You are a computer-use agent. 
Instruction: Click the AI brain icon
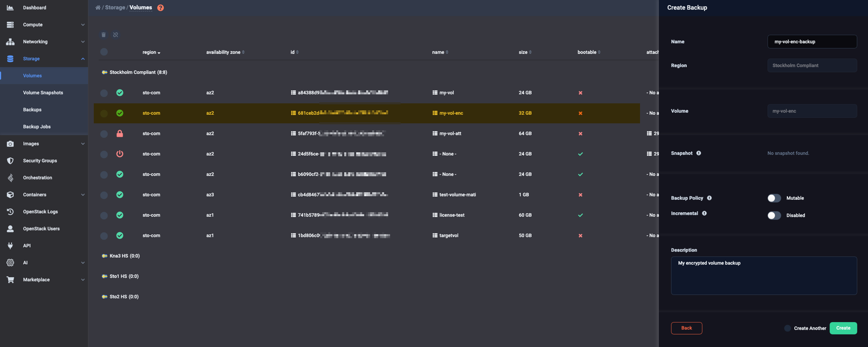pos(10,262)
